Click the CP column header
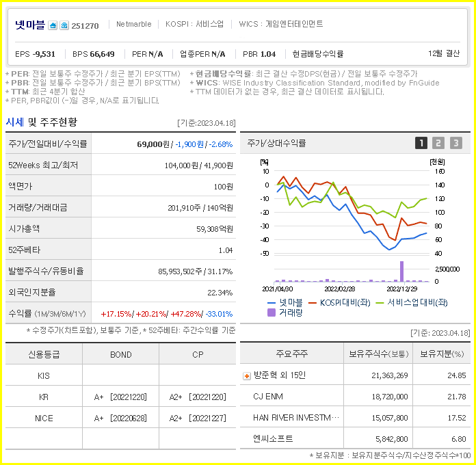 tap(198, 354)
